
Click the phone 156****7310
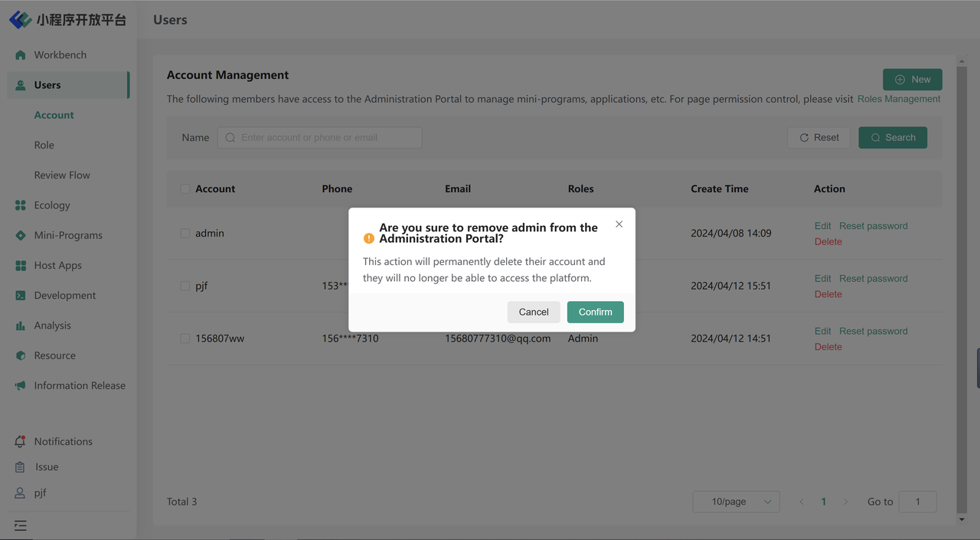point(350,338)
